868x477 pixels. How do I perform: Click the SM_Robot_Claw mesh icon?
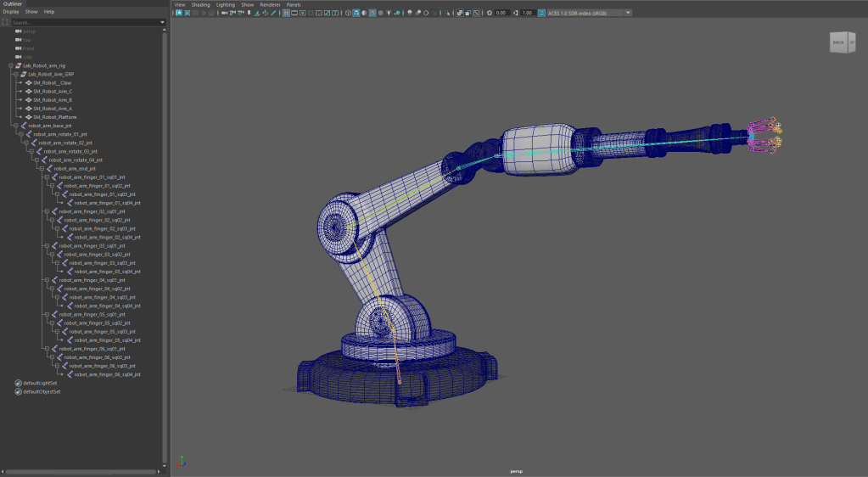click(29, 82)
